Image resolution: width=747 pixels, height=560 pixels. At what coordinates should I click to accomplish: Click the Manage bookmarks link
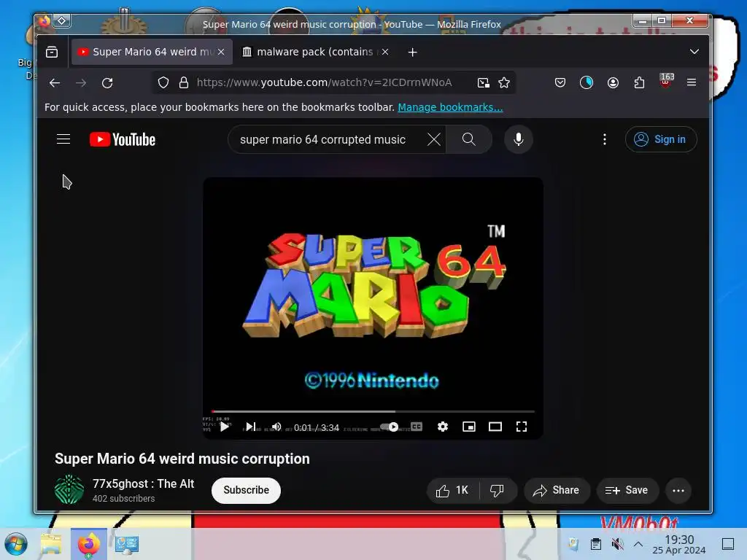(450, 107)
